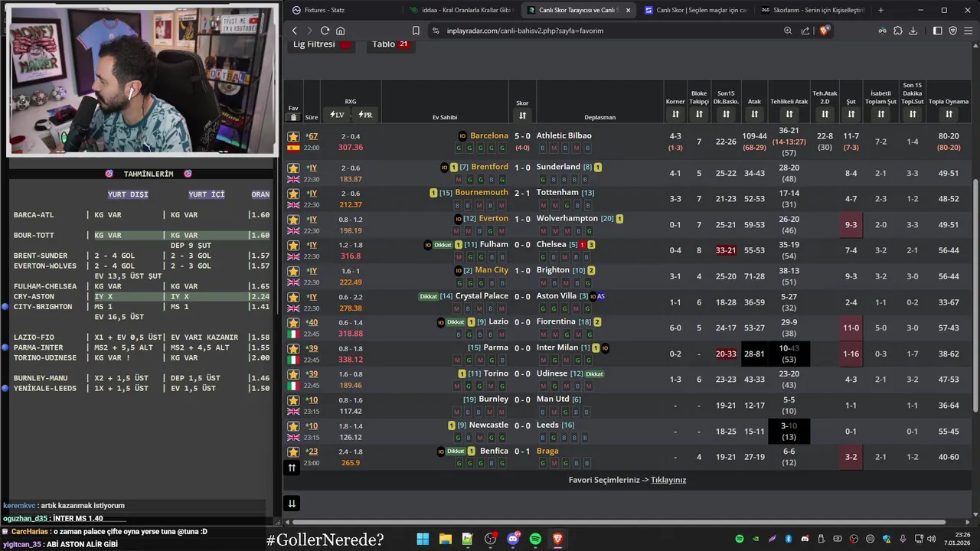The width and height of the screenshot is (980, 551).
Task: Sort by Teh.Atak 2.D column arrows
Action: tap(825, 115)
